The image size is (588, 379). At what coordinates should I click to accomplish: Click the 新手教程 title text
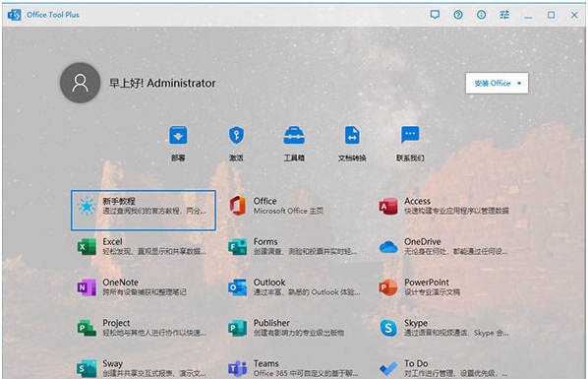[119, 201]
